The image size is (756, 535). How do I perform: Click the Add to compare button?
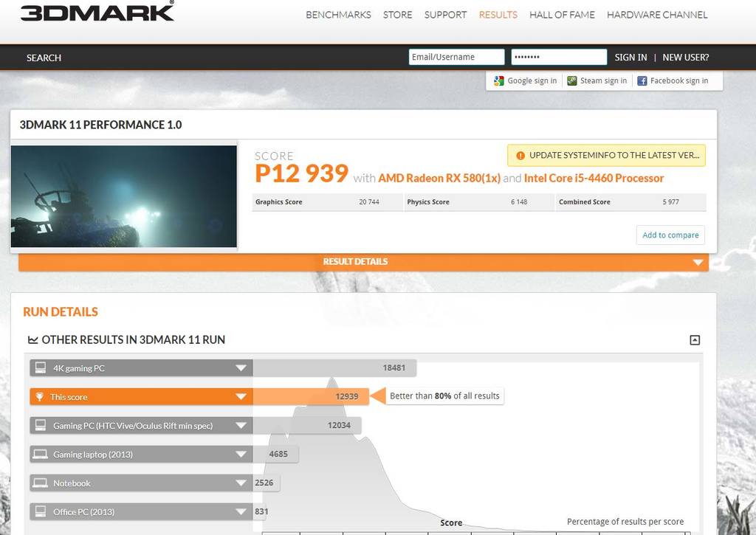[670, 235]
